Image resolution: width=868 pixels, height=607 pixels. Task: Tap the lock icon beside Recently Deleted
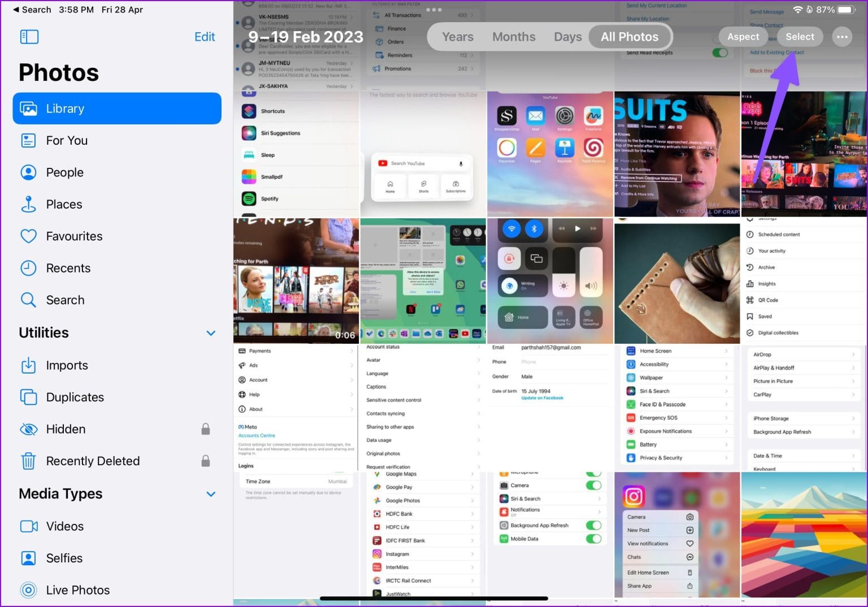point(206,461)
